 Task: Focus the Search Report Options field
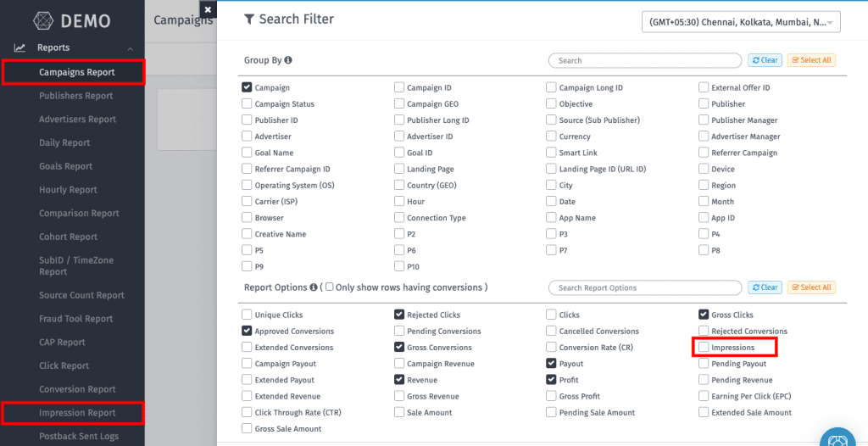(645, 287)
